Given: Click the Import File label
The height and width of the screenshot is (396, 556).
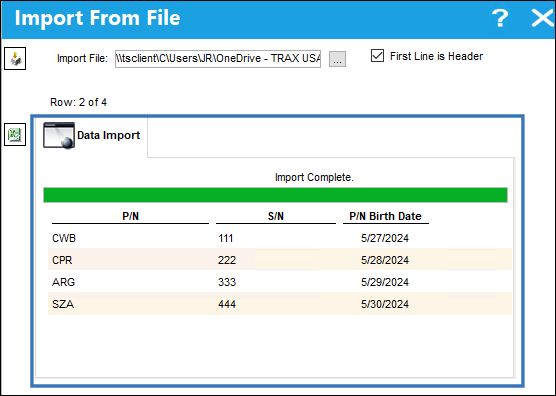Looking at the screenshot, I should 82,58.
